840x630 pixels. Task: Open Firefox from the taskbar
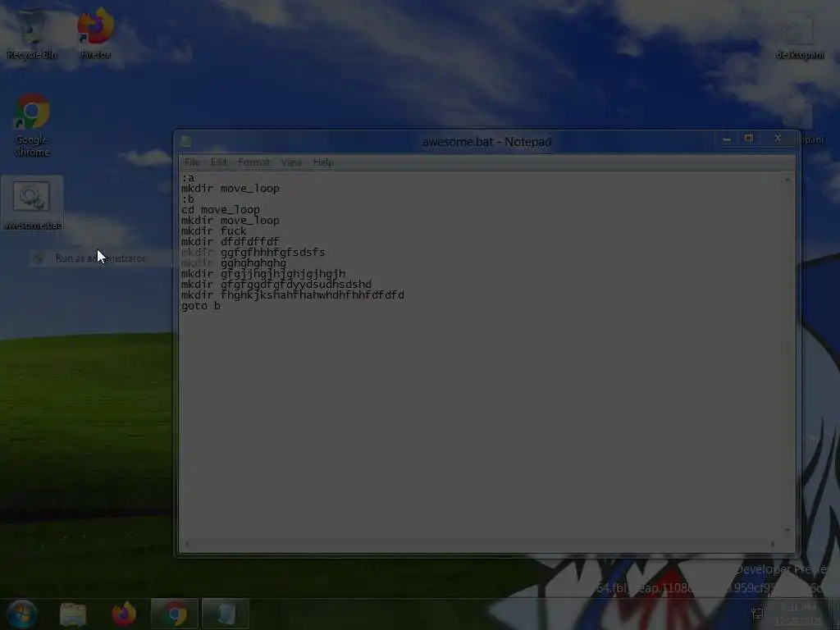point(124,614)
